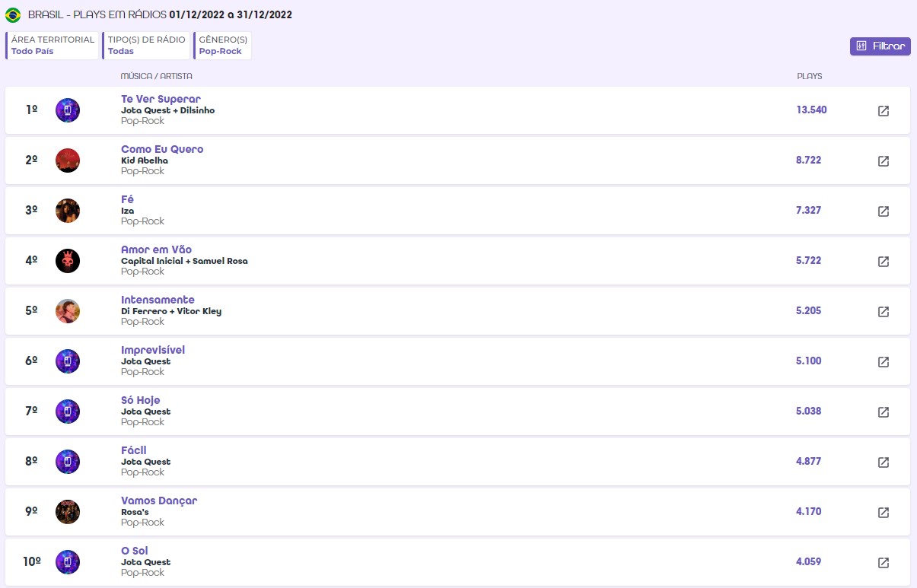The image size is (917, 588).
Task: Open external link for Como Eu Quero
Action: click(x=884, y=161)
